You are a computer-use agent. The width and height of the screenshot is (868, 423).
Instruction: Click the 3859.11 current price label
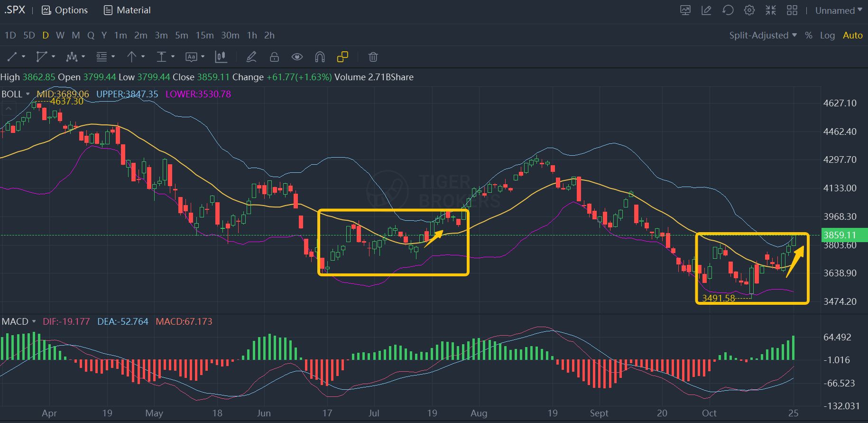(x=840, y=235)
